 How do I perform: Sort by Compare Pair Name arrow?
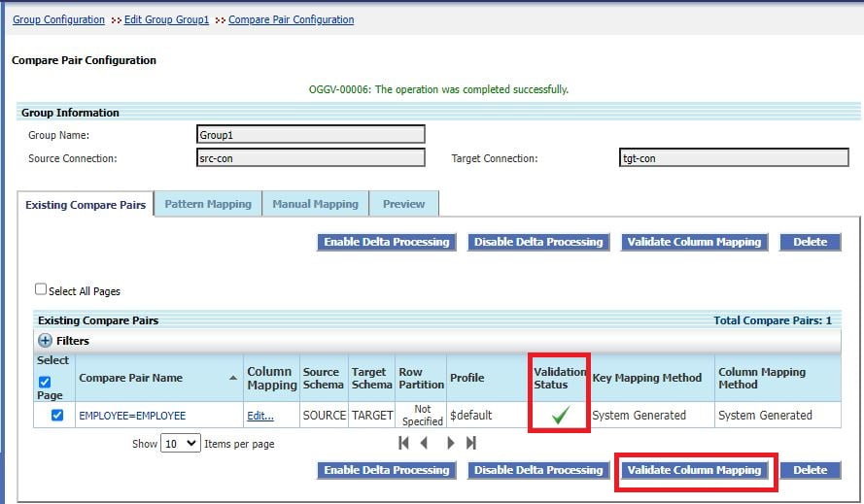(233, 378)
